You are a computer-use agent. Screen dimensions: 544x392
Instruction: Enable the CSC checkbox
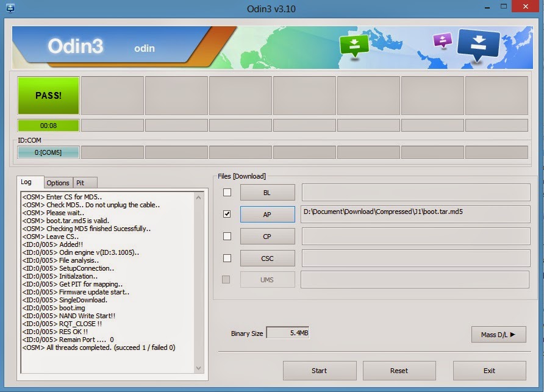point(227,258)
